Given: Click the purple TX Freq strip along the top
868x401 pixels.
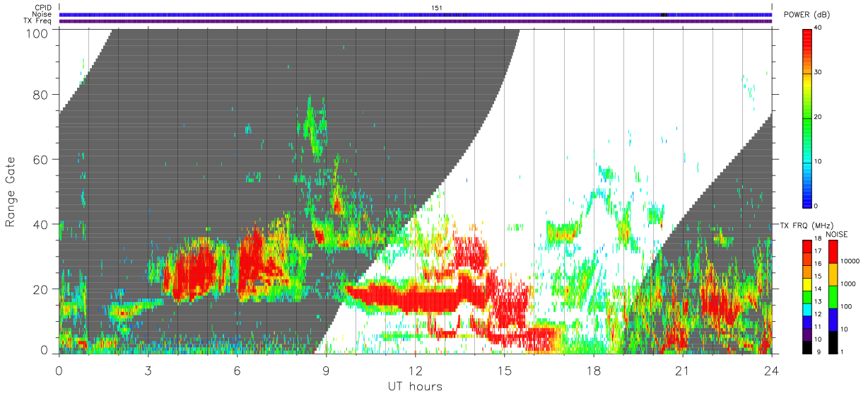Looking at the screenshot, I should pyautogui.click(x=416, y=21).
